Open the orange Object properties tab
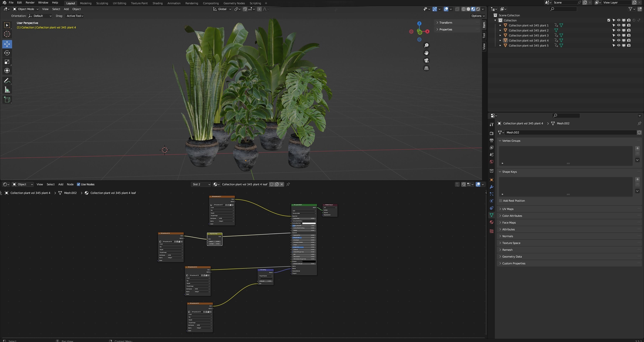This screenshot has height=342, width=644. click(x=491, y=180)
